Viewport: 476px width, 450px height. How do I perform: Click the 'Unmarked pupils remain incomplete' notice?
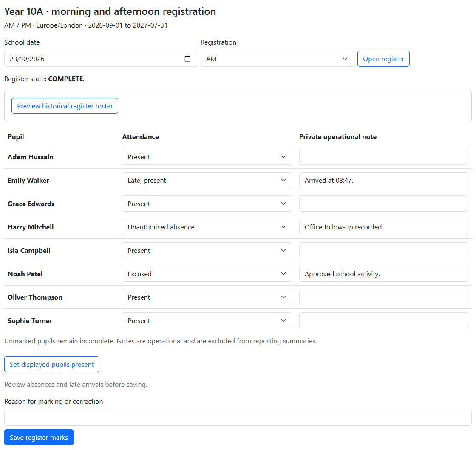tap(161, 341)
